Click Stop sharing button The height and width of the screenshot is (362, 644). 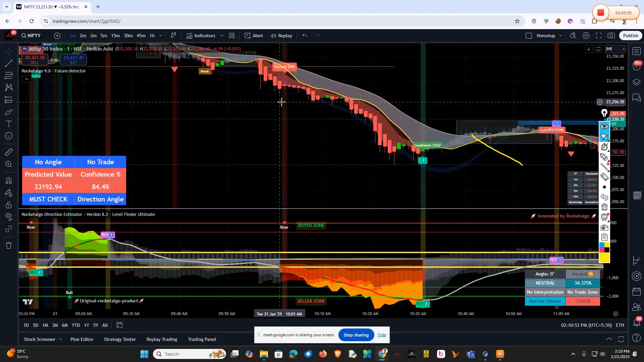coord(356,335)
